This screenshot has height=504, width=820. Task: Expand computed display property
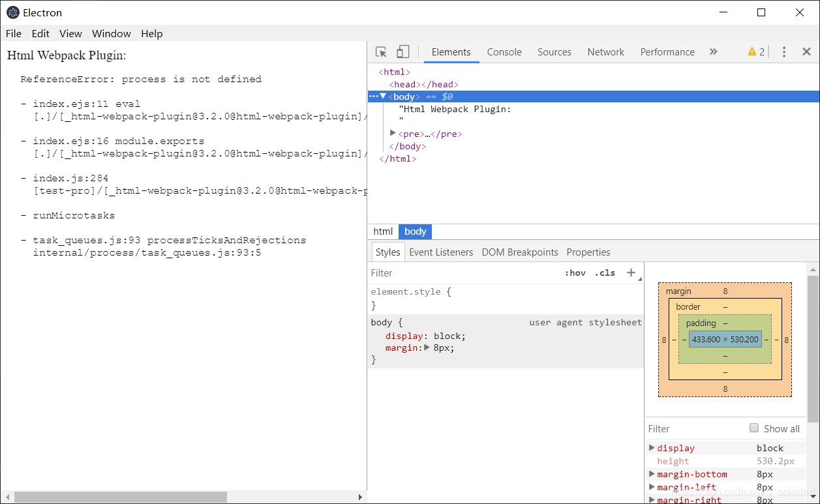point(652,448)
